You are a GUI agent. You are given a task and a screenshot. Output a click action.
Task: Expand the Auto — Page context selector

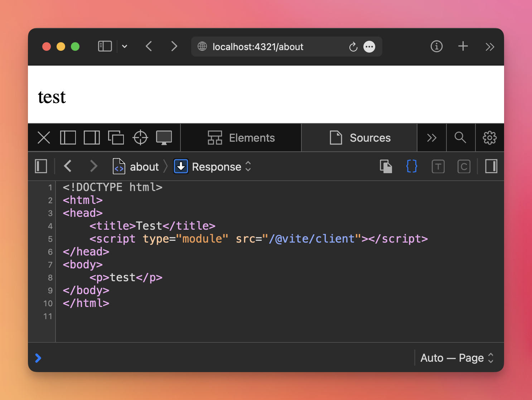click(x=457, y=358)
